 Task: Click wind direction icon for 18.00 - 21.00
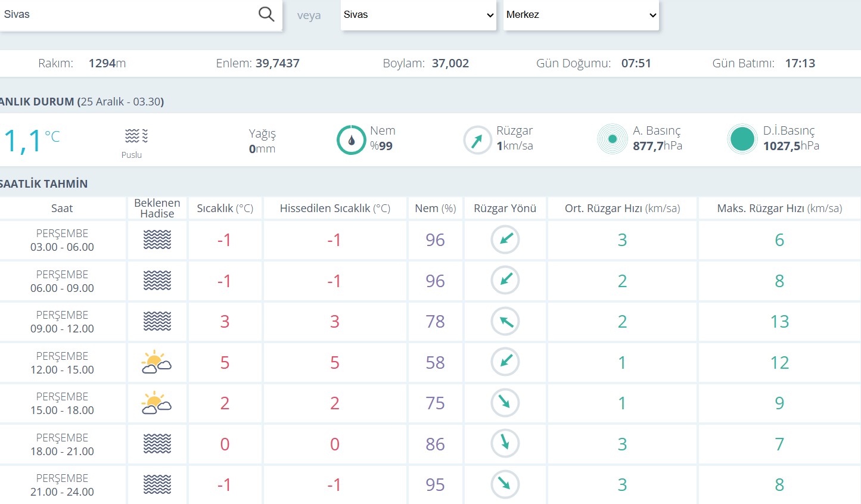(505, 444)
